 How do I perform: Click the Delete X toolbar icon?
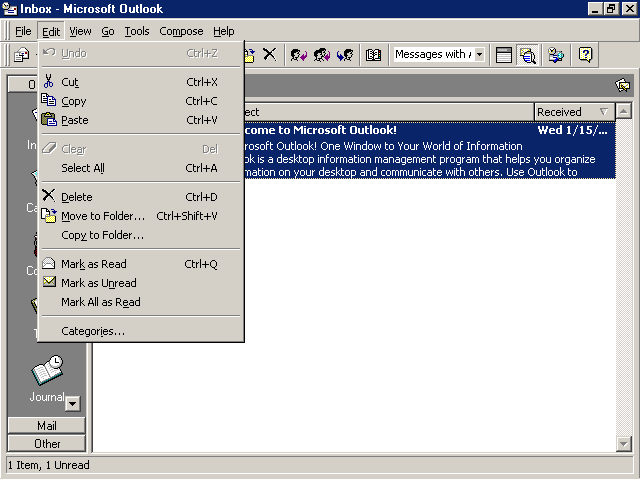269,54
